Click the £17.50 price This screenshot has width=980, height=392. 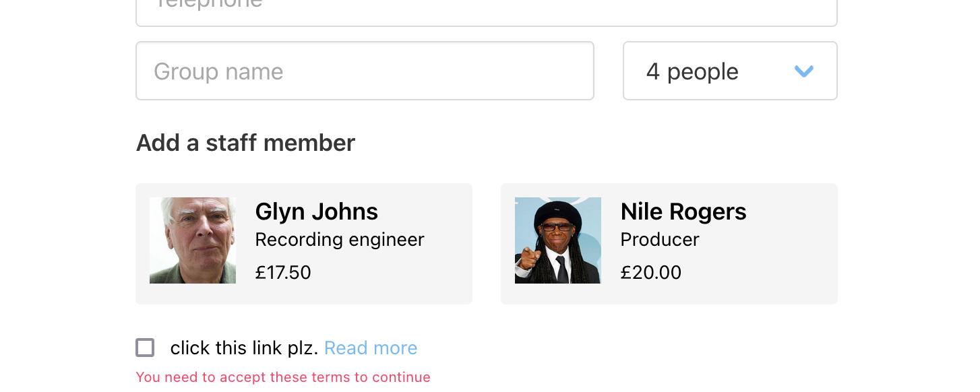[x=283, y=272]
